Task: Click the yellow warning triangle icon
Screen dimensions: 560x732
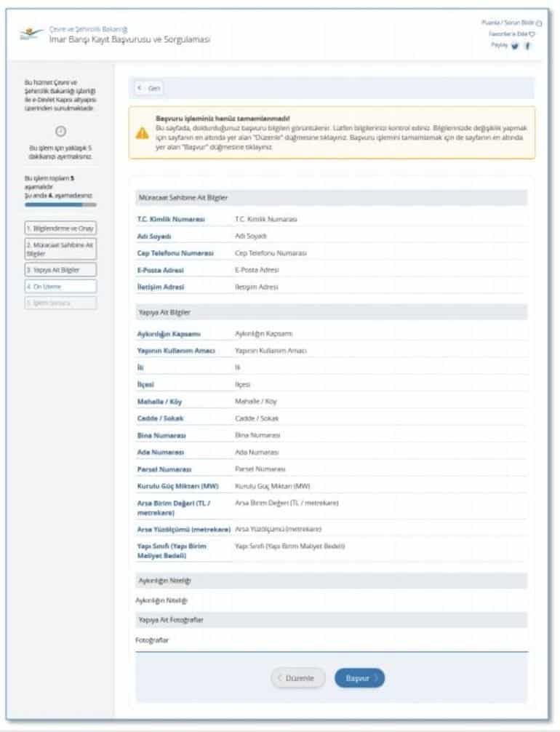Action: [143, 133]
